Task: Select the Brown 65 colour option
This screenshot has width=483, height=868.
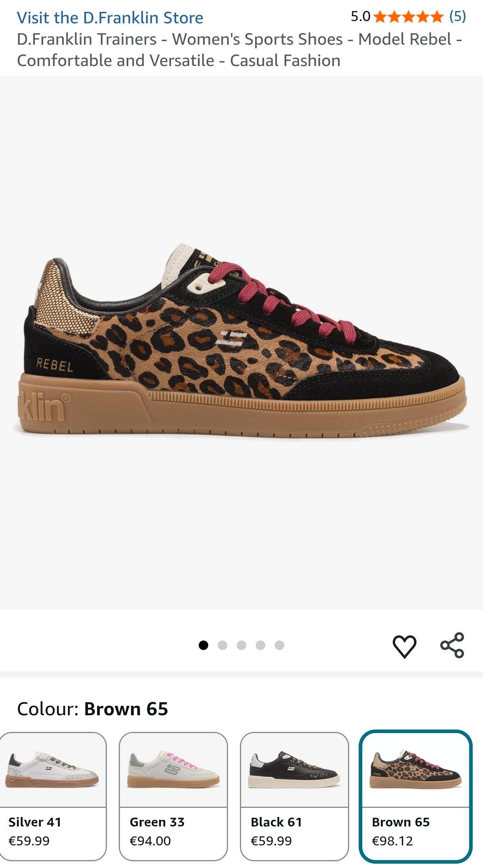Action: tap(416, 796)
